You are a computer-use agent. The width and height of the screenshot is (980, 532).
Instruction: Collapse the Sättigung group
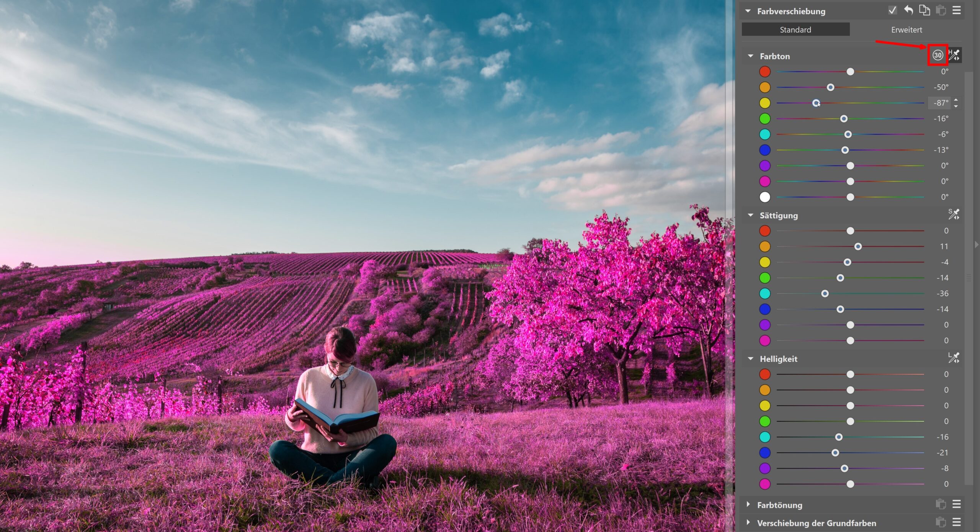[750, 215]
